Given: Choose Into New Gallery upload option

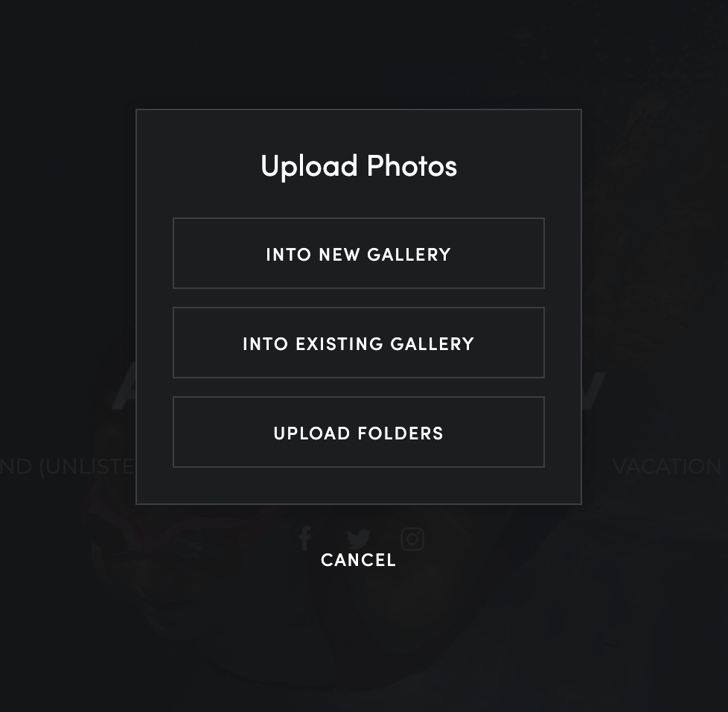Looking at the screenshot, I should click(x=359, y=253).
